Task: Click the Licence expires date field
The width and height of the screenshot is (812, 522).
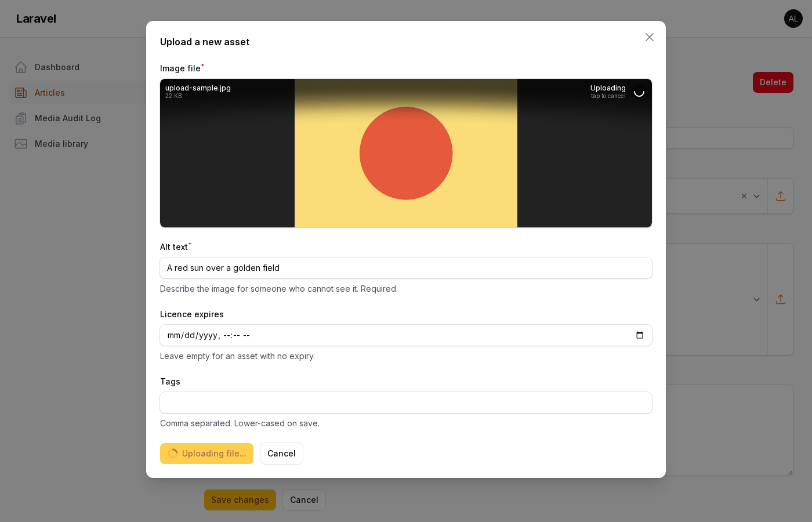Action: coord(406,335)
